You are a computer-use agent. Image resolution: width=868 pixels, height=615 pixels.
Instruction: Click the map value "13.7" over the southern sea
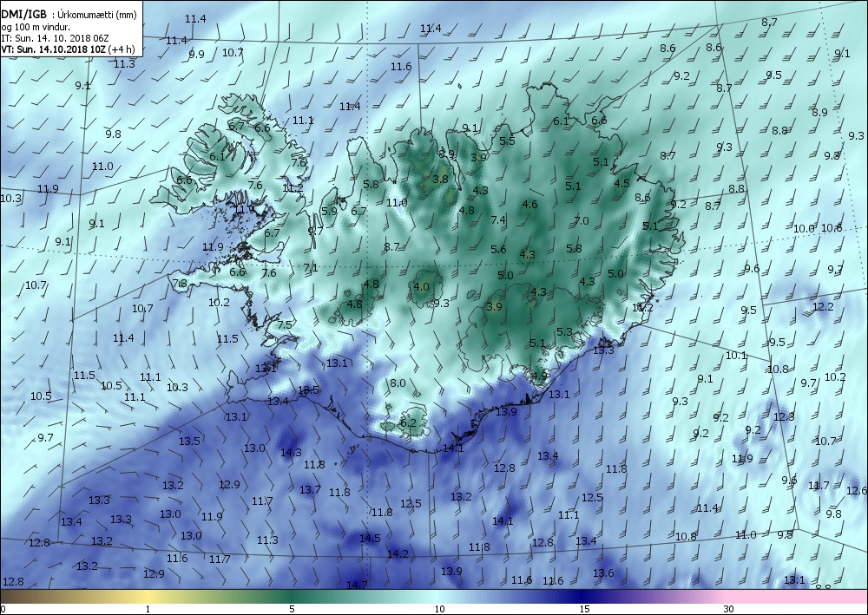tap(310, 489)
